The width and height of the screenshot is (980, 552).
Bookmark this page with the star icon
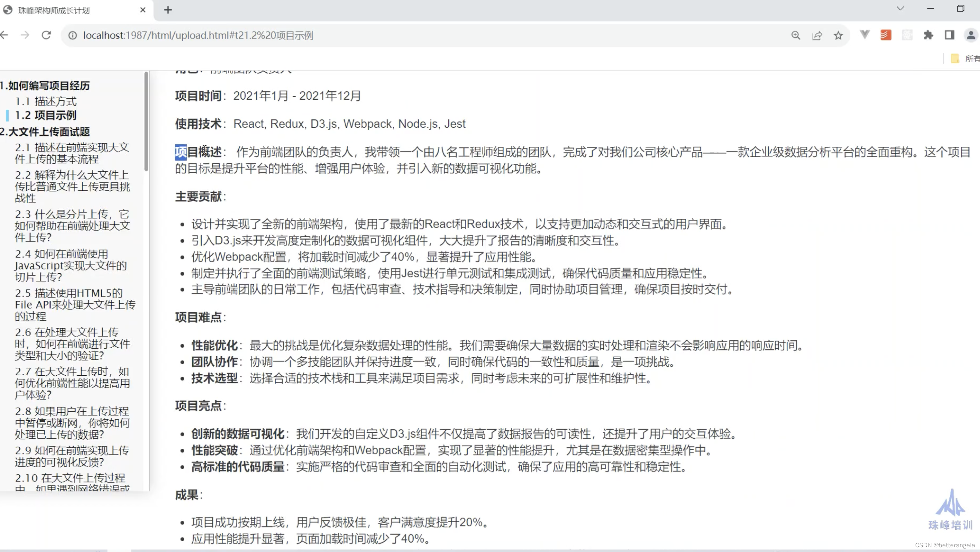pyautogui.click(x=838, y=35)
